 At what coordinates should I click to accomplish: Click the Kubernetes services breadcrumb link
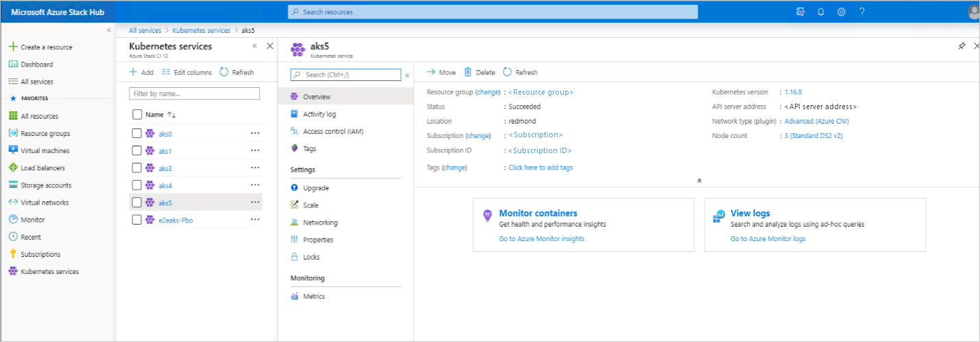tap(201, 31)
